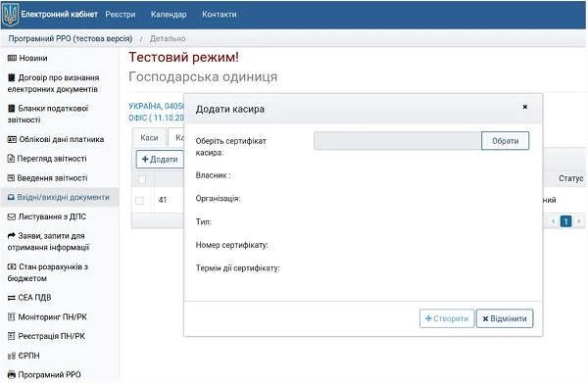Open the Календар menu
This screenshot has height=383, width=588.
(169, 15)
